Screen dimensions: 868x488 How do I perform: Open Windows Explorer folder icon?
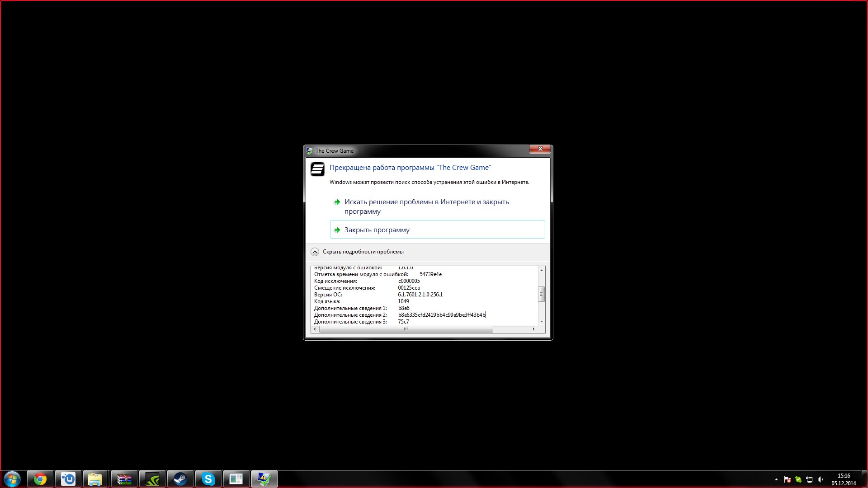95,479
